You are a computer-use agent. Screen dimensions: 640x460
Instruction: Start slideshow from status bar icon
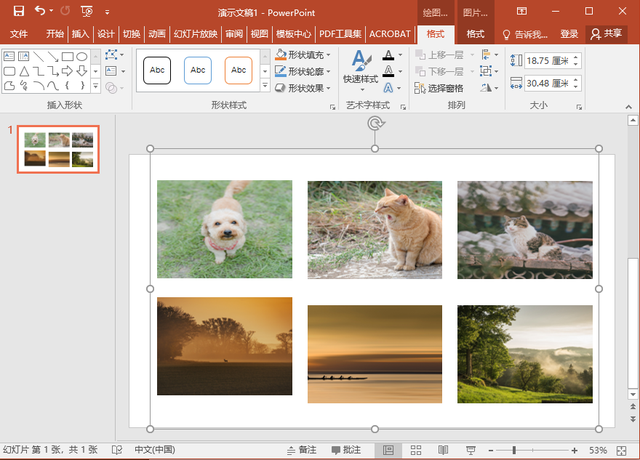pos(469,450)
